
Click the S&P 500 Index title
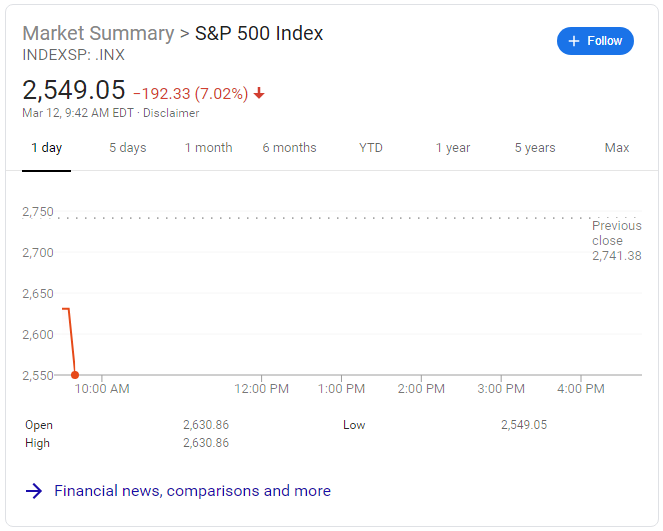259,33
